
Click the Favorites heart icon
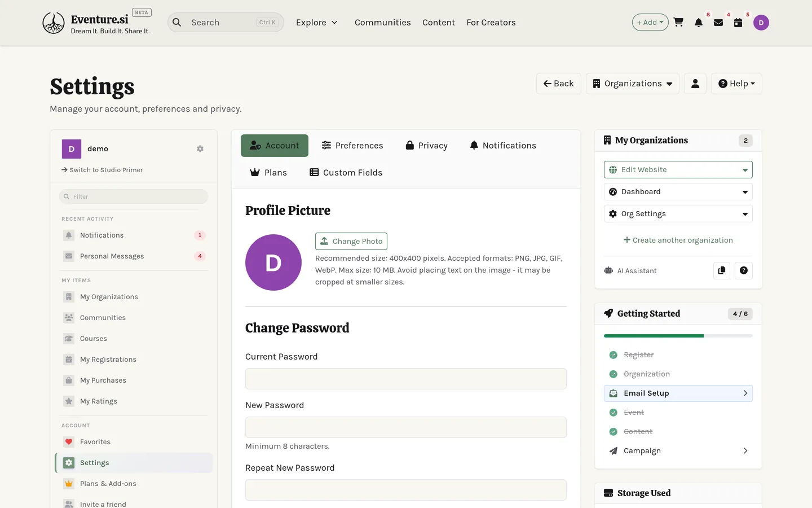pyautogui.click(x=69, y=442)
